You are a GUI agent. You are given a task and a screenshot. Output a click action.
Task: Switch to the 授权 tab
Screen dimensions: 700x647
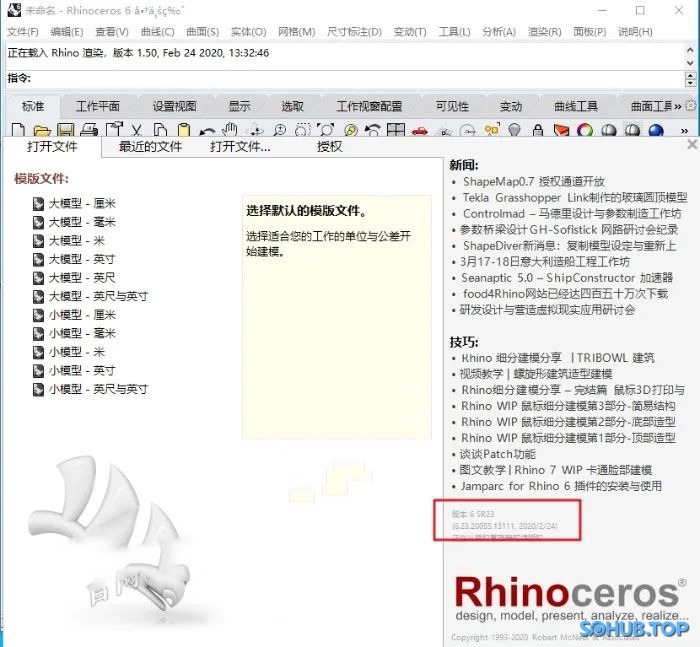329,147
